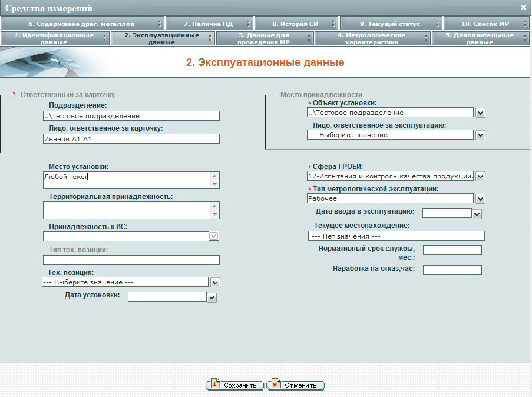
Task: Click the Тех. позиция combo box
Action: tap(125, 282)
